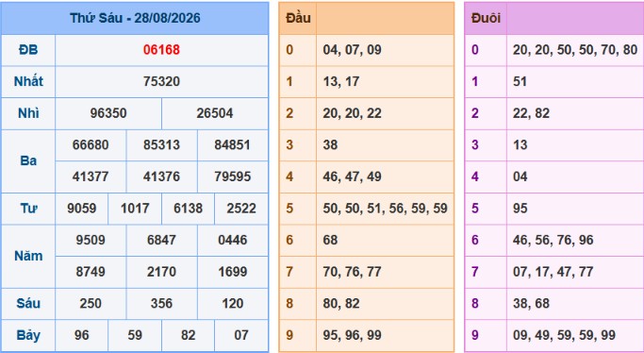
Task: Select Đầu values 04, 07, 09
Action: click(352, 50)
